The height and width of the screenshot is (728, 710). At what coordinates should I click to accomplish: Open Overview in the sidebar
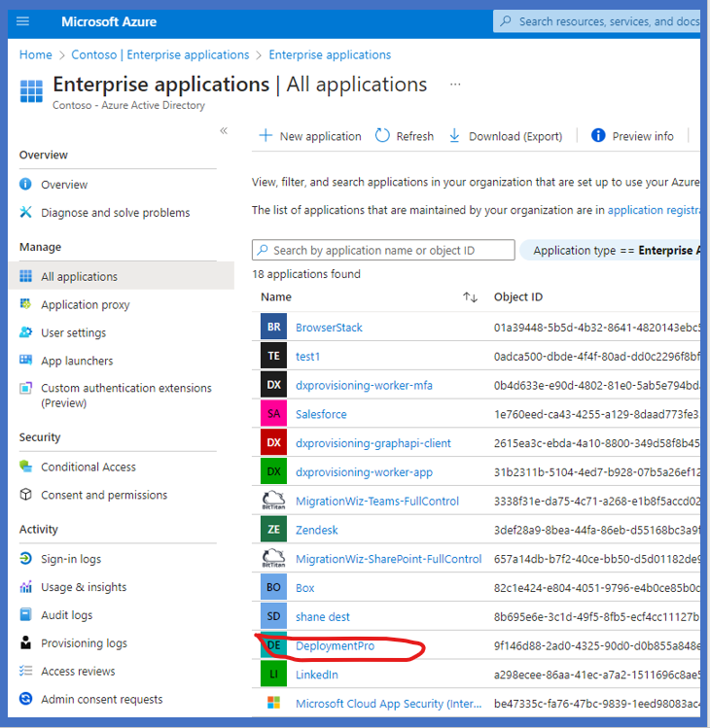(64, 185)
